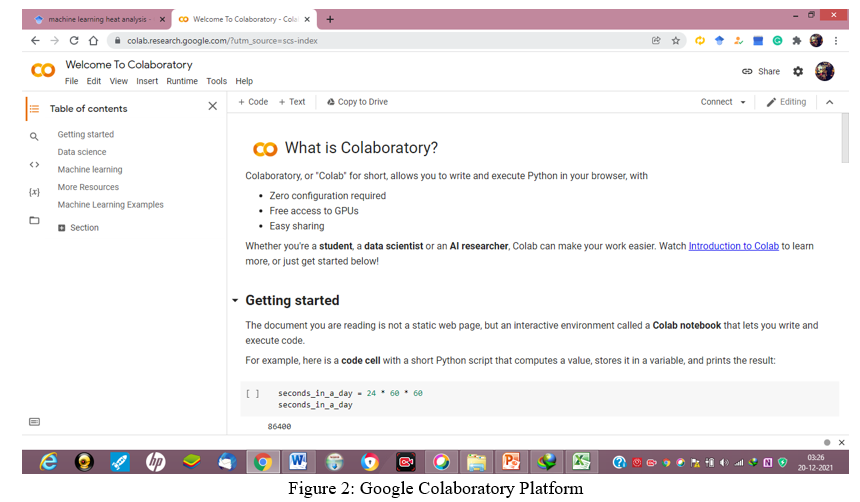Image resolution: width=860 pixels, height=502 pixels.
Task: Open Excel from the taskbar
Action: pyautogui.click(x=581, y=462)
